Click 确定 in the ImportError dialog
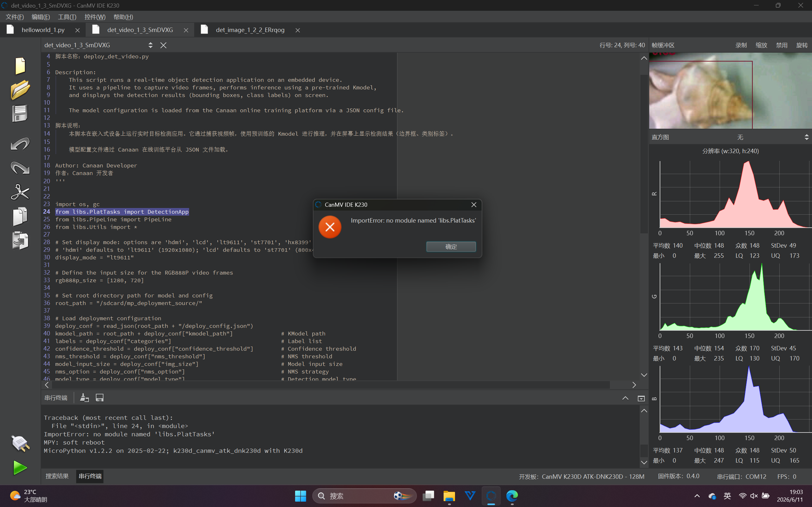 (x=451, y=246)
